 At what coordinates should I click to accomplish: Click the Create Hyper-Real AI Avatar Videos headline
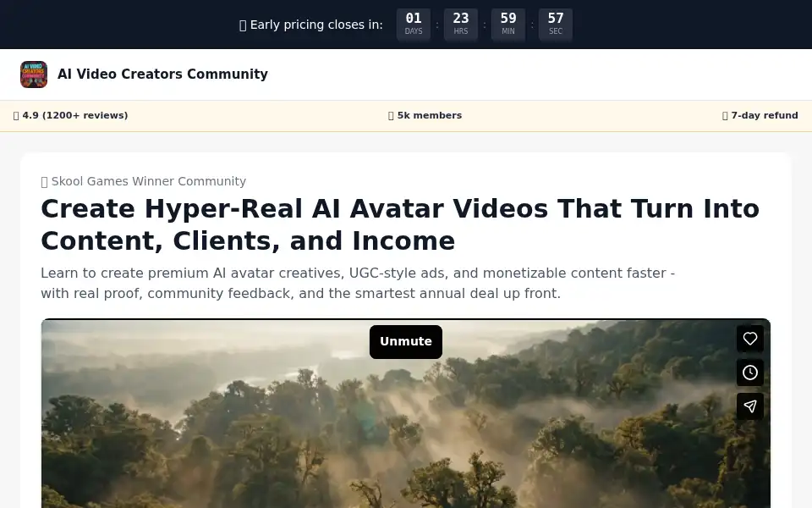coord(400,224)
